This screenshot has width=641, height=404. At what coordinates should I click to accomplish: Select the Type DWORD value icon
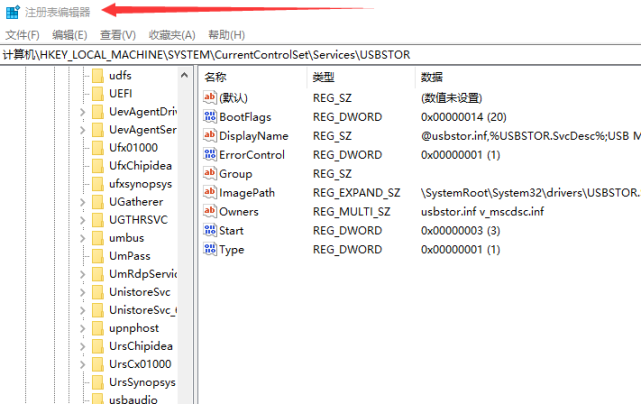click(x=210, y=250)
